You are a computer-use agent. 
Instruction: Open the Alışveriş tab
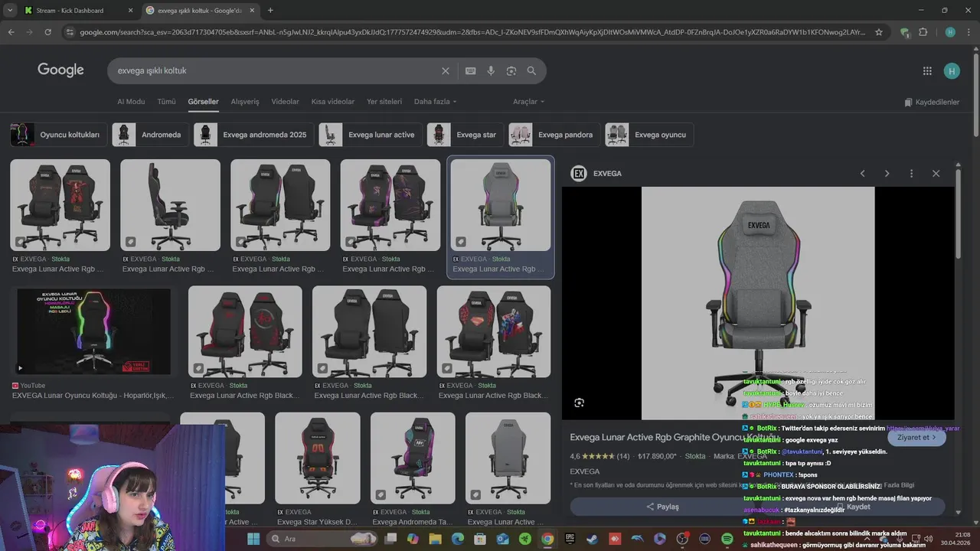pyautogui.click(x=245, y=102)
